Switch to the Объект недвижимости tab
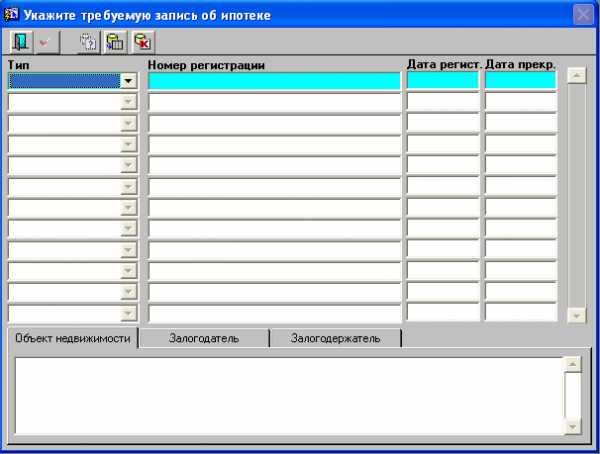This screenshot has width=600, height=454. pyautogui.click(x=72, y=338)
